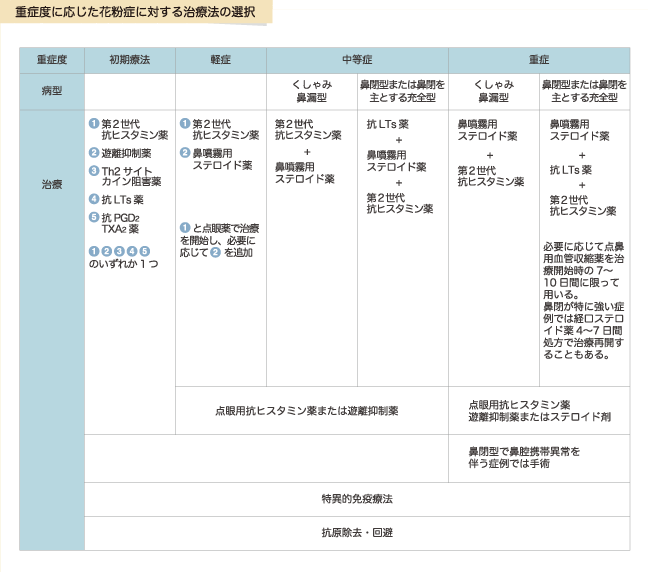Click numbered circle 3 beside Th2サイトカイン阻害薬
This screenshot has width=648, height=572.
[94, 172]
